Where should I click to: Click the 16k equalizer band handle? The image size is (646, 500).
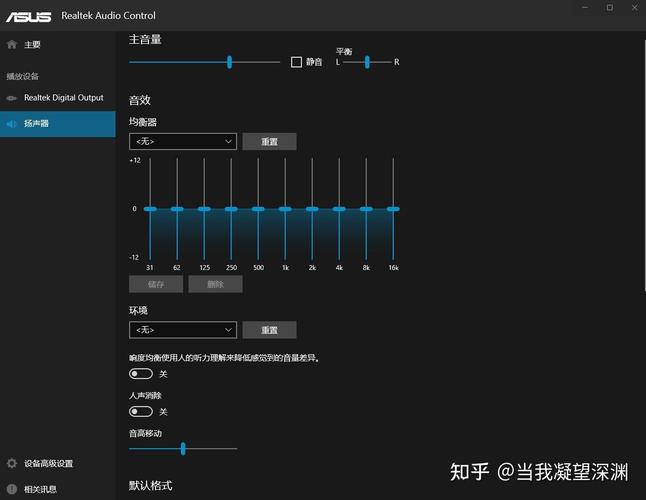point(393,209)
